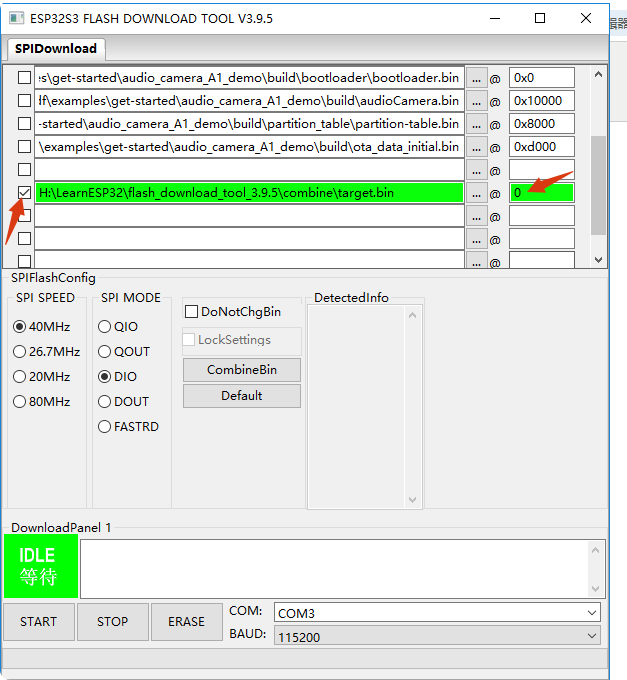The width and height of the screenshot is (627, 680).
Task: Click the ESP32S3 app icon in title bar
Action: click(17, 18)
